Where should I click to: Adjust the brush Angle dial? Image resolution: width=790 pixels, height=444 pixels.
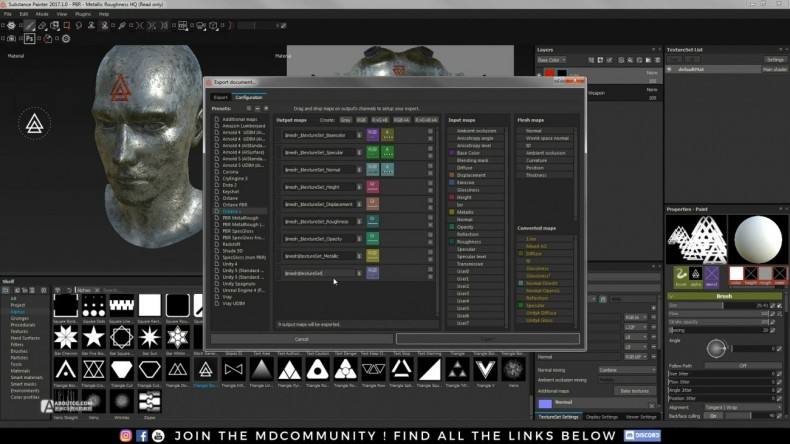point(715,348)
